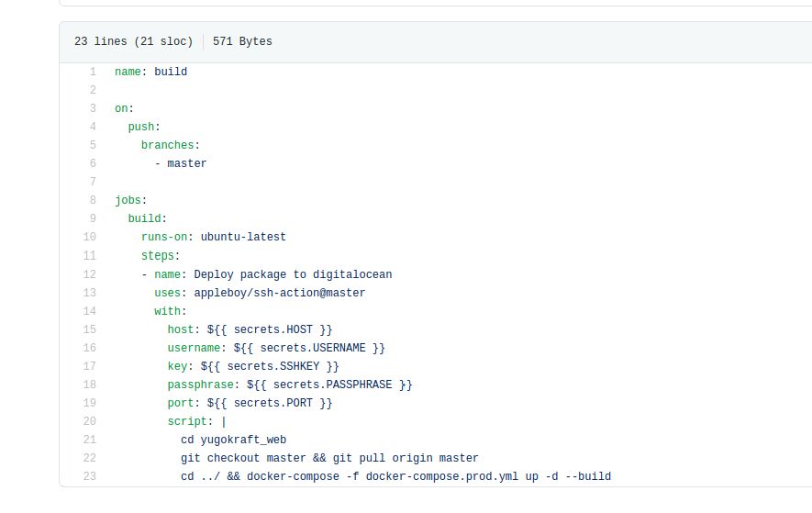Click the "name: build" code line
This screenshot has height=513, width=812.
pos(150,72)
